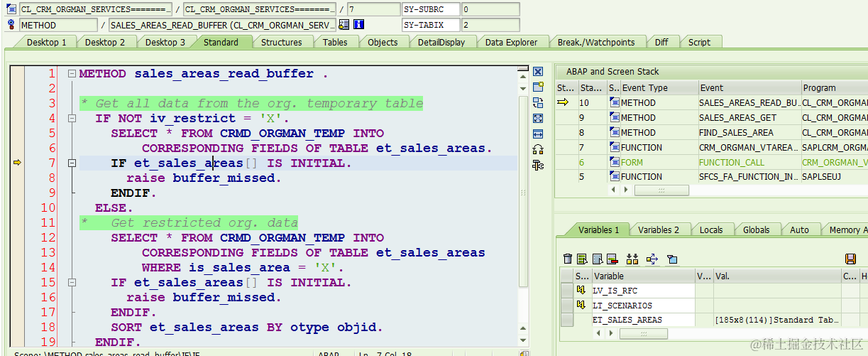Click the source icon in stack level 9 row
Viewport: 868px width, 356px height.
pos(614,118)
